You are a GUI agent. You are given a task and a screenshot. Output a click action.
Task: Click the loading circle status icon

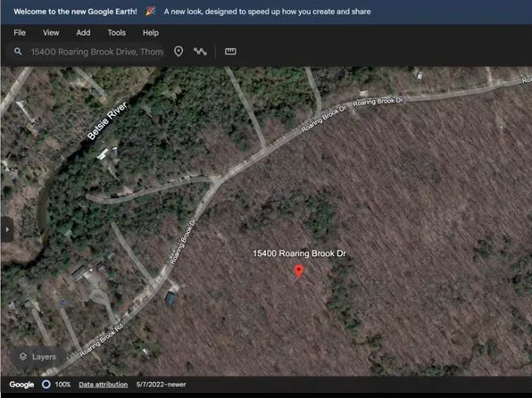pos(46,385)
